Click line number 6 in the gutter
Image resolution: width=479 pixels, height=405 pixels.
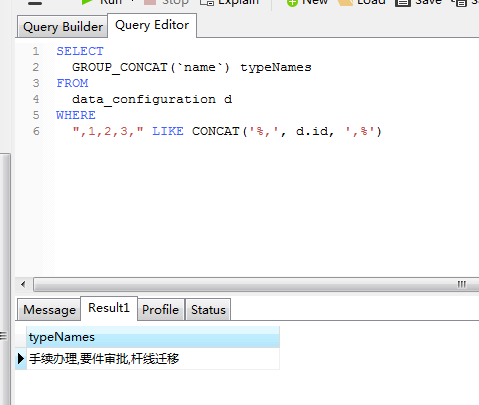[x=36, y=131]
